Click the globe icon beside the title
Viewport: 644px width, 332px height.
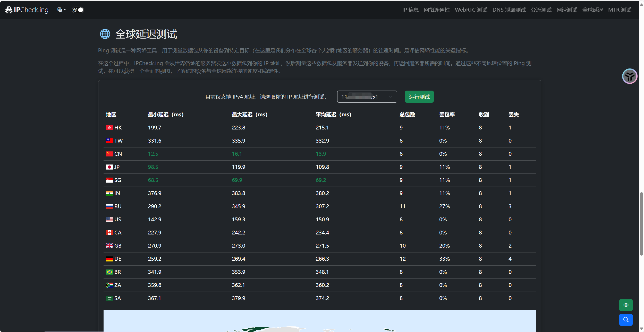click(105, 34)
